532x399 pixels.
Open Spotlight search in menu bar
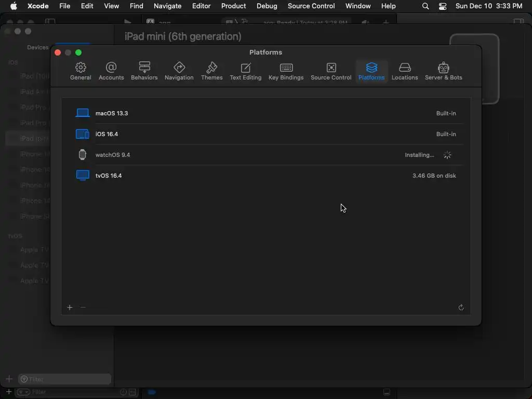tap(425, 6)
